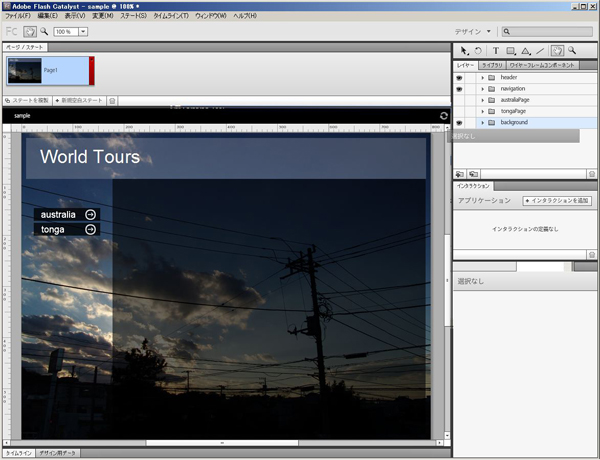The image size is (600, 460).
Task: Click the new layer icon
Action: point(460,174)
